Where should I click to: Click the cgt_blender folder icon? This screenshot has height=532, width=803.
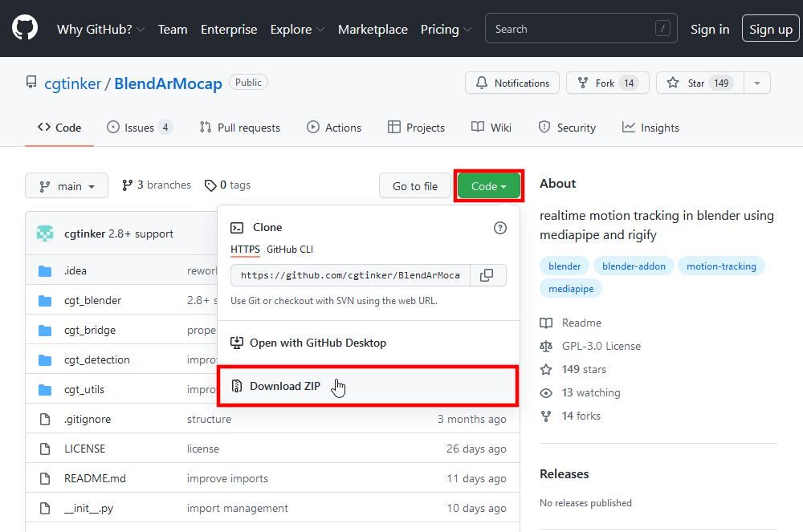point(45,300)
